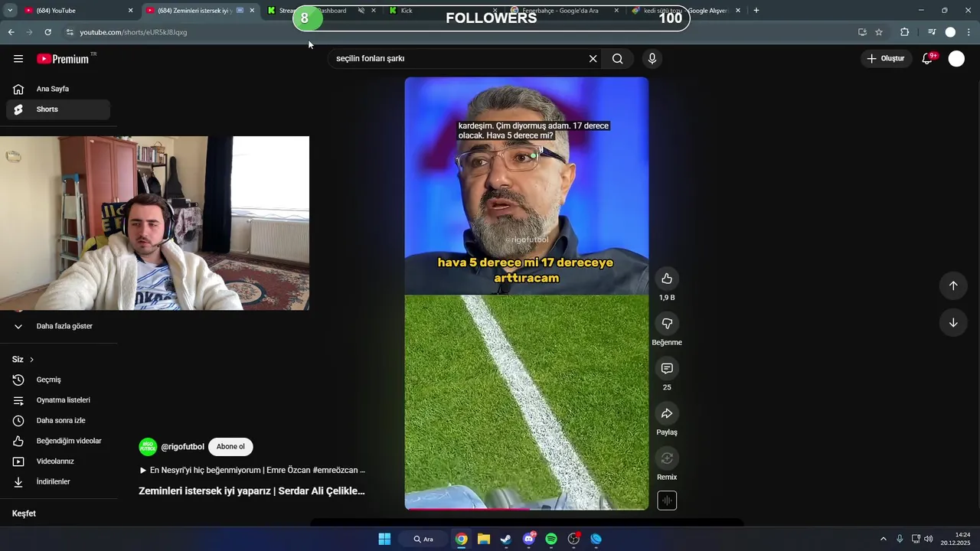
Task: Expand Daha fazla göster
Action: click(58, 326)
